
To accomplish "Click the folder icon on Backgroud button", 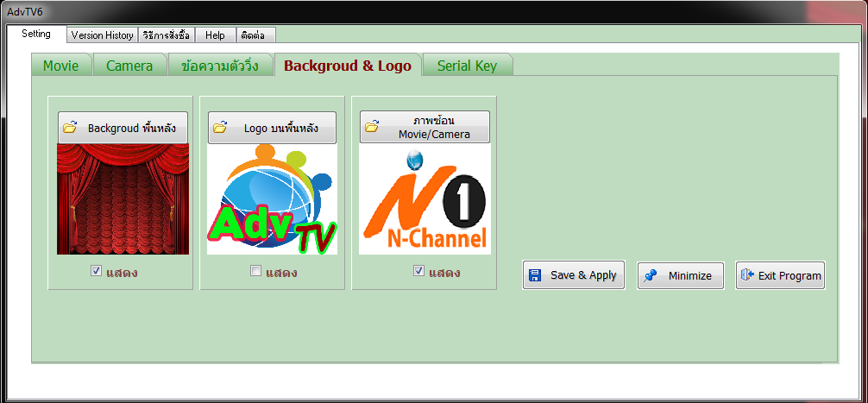I will [x=70, y=128].
